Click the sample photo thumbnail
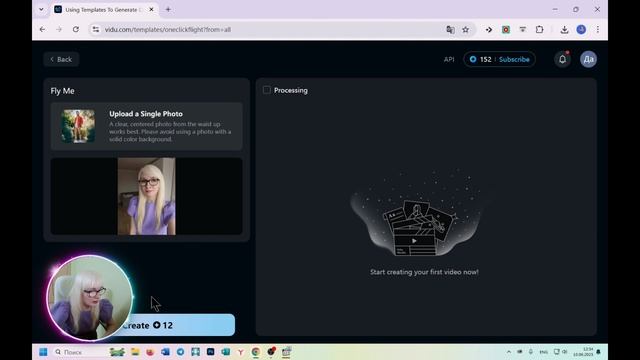Screen dimensions: 640x360 tap(78, 126)
